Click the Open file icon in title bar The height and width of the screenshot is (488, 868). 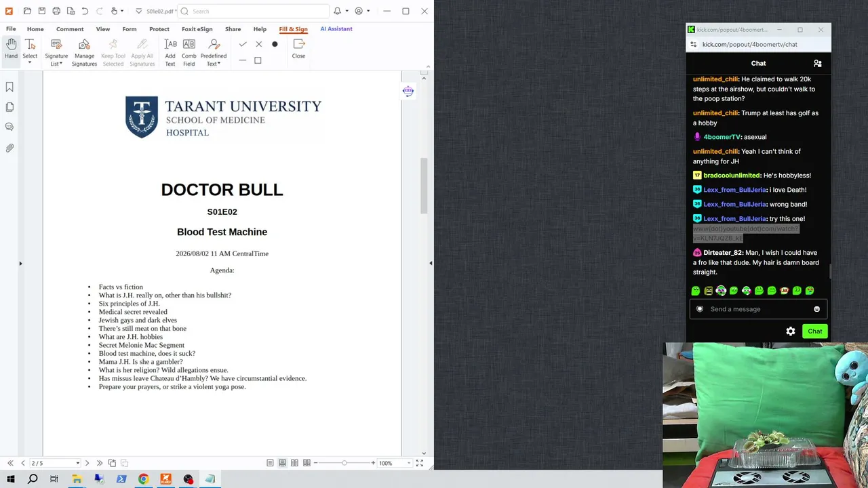(27, 11)
